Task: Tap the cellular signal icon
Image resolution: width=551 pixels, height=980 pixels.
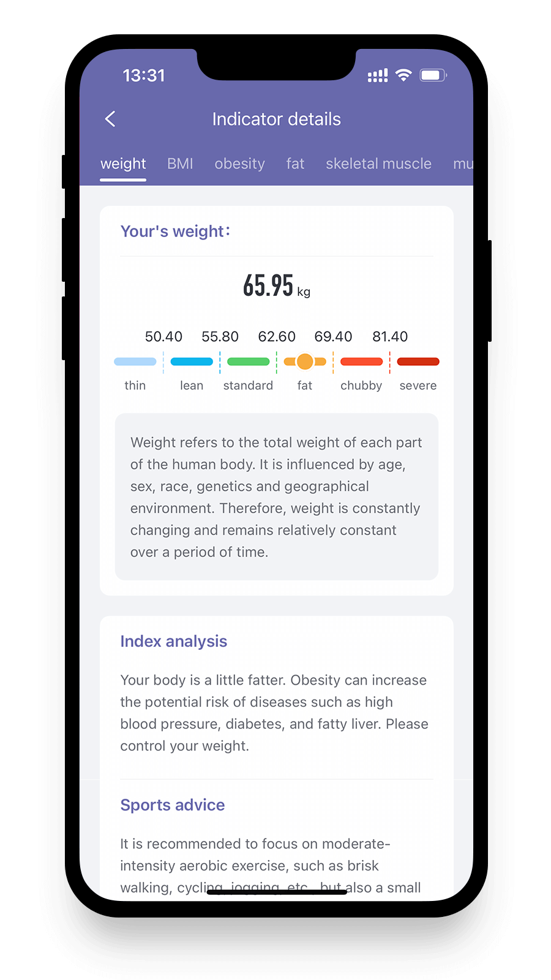Action: tap(378, 76)
